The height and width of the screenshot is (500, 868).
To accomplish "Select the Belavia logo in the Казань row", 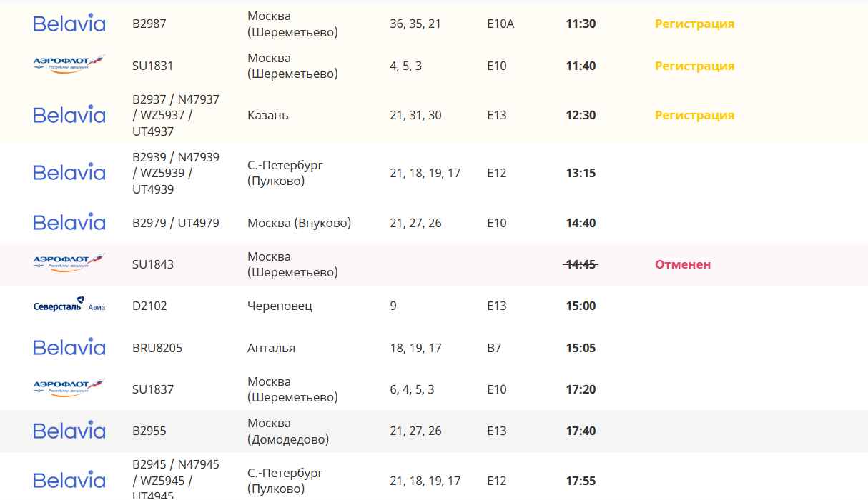I will [69, 115].
